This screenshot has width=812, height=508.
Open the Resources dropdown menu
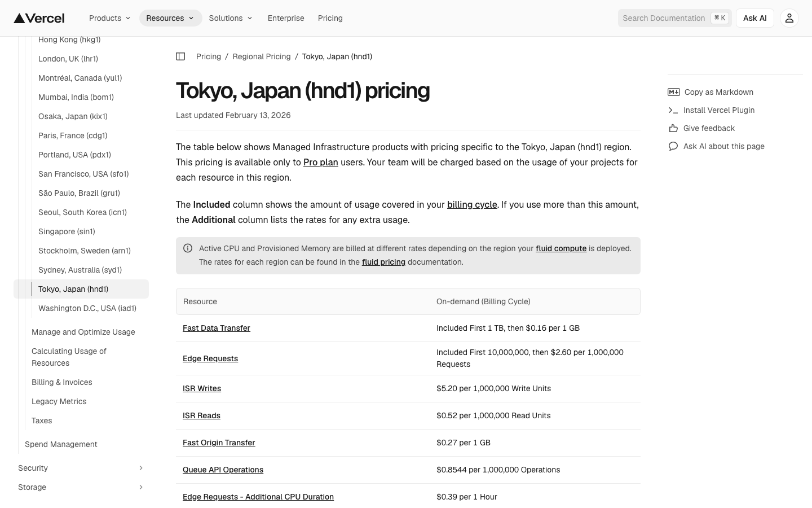tap(170, 18)
